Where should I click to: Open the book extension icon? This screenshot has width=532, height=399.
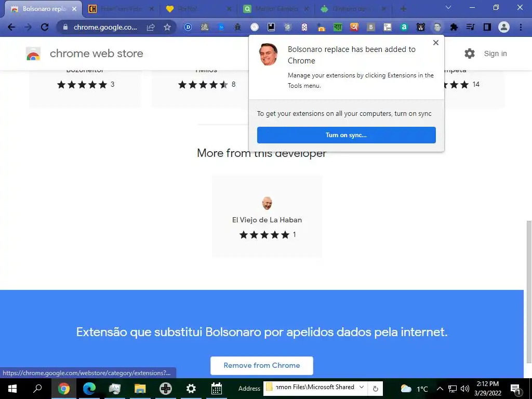pyautogui.click(x=271, y=27)
